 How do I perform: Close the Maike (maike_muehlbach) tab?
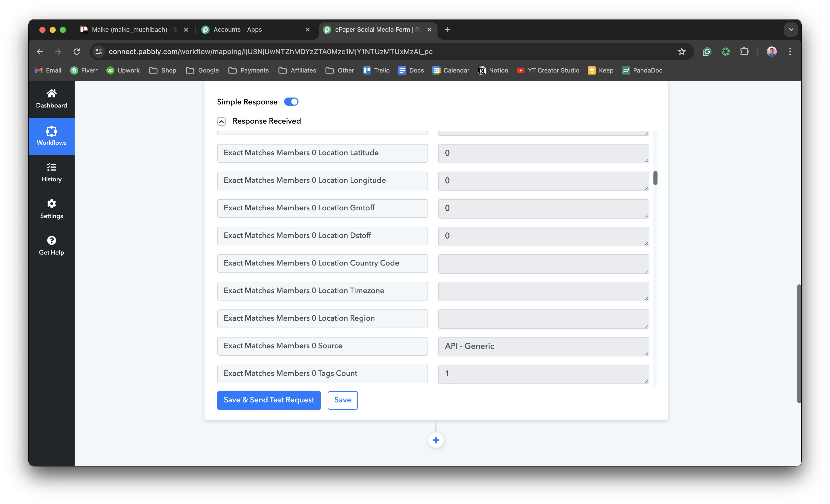click(x=186, y=30)
